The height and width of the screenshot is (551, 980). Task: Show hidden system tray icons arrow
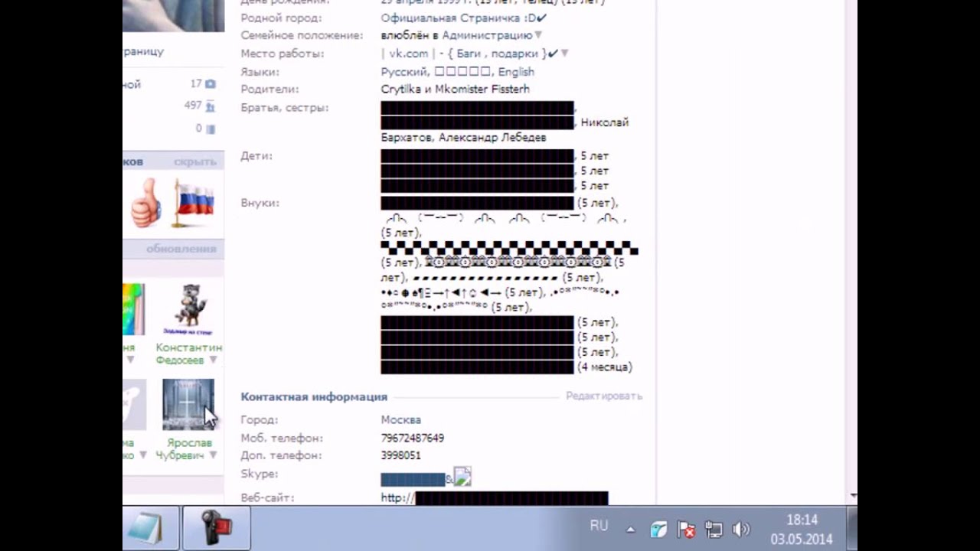coord(631,529)
